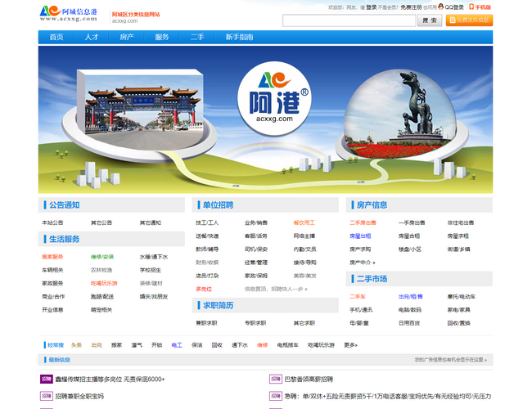This screenshot has width=532, height=409.
Task: Click the purple 招聘 tag beside 鑫耀传媒
Action: click(46, 379)
